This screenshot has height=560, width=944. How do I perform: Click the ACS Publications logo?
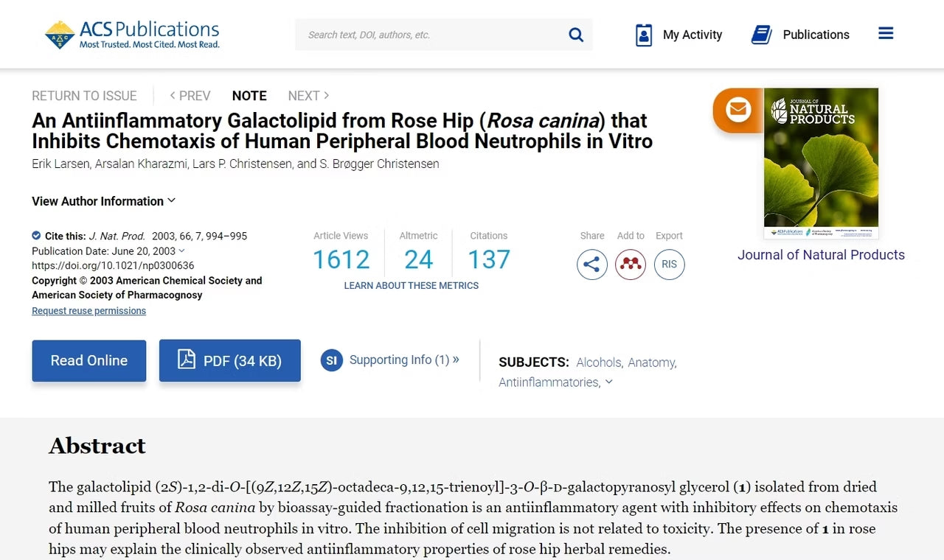133,34
